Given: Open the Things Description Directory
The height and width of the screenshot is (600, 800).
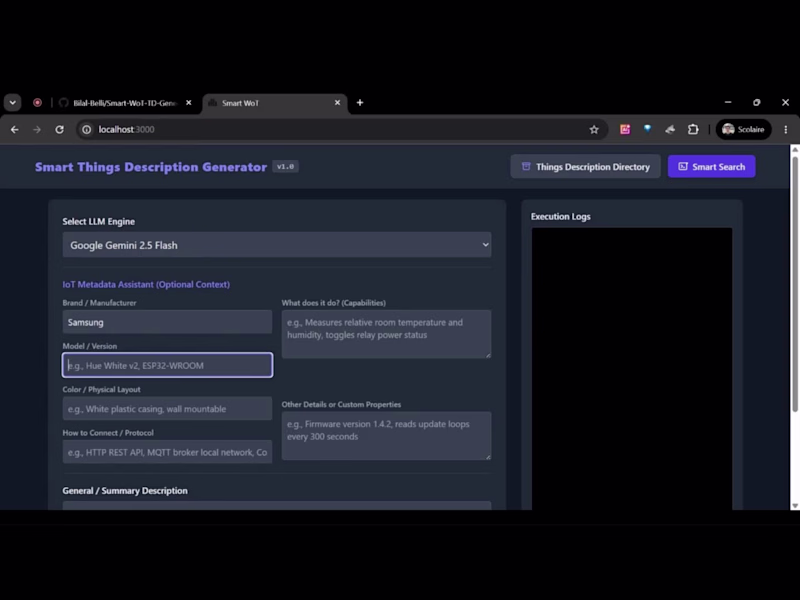Looking at the screenshot, I should (x=585, y=167).
